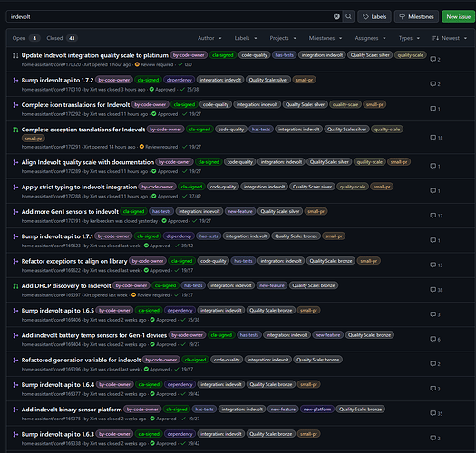Image resolution: width=476 pixels, height=453 pixels.
Task: View comments on Add more Gen1 sensors PR
Action: tap(436, 216)
